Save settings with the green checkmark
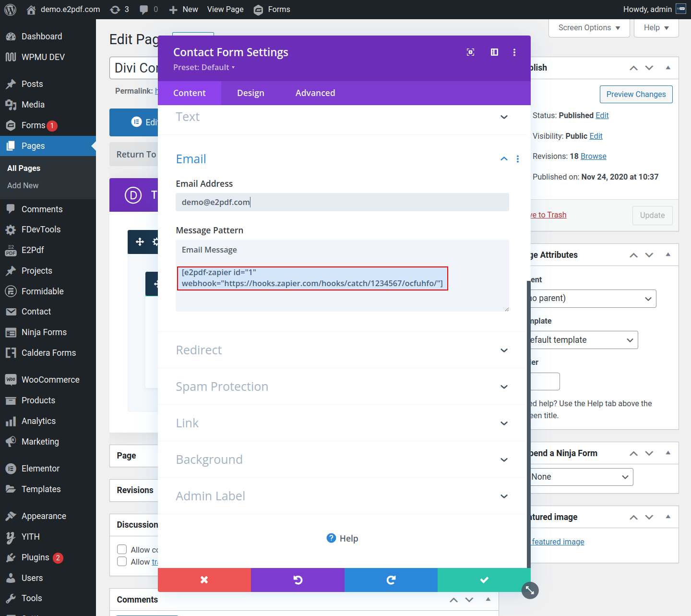Viewport: 691px width, 616px height. [484, 580]
